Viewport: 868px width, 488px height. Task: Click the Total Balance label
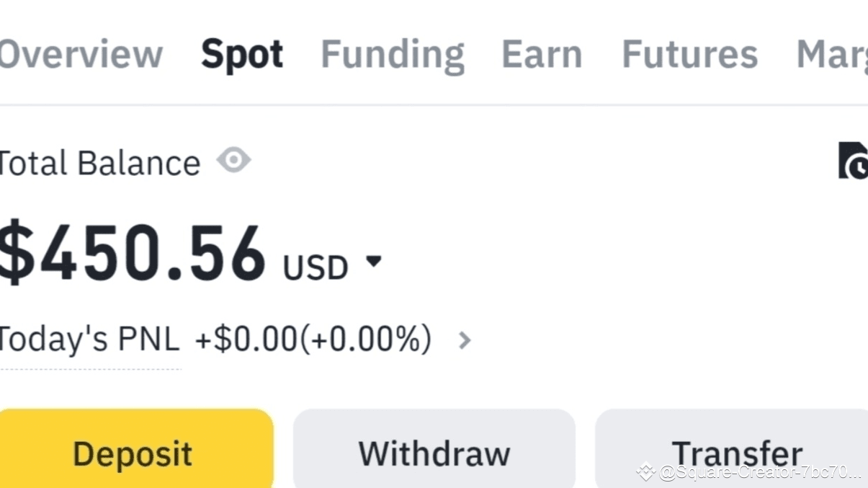point(99,161)
